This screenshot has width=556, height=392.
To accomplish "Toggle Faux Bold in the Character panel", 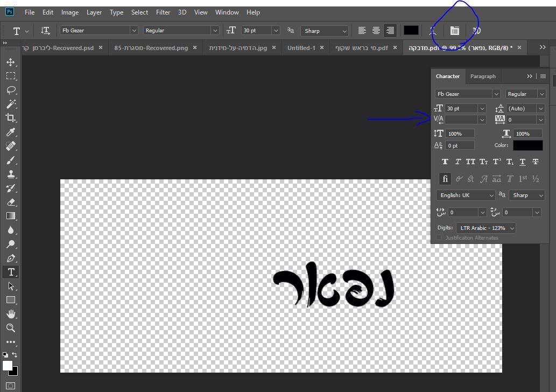I will (445, 162).
